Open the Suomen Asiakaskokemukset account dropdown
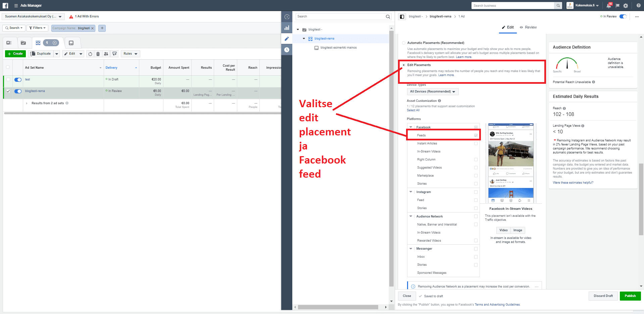This screenshot has height=314, width=644. tap(33, 16)
